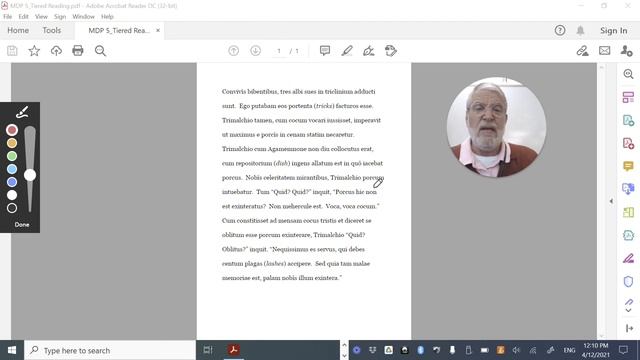The height and width of the screenshot is (360, 640).
Task: Add a sticky note comment
Action: [x=325, y=51]
